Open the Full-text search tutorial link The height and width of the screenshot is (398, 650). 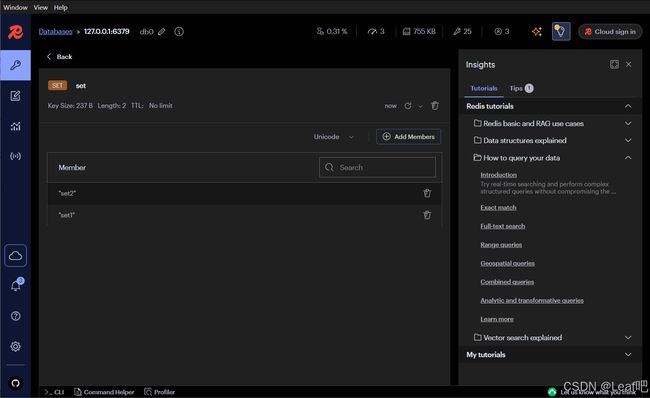point(502,226)
